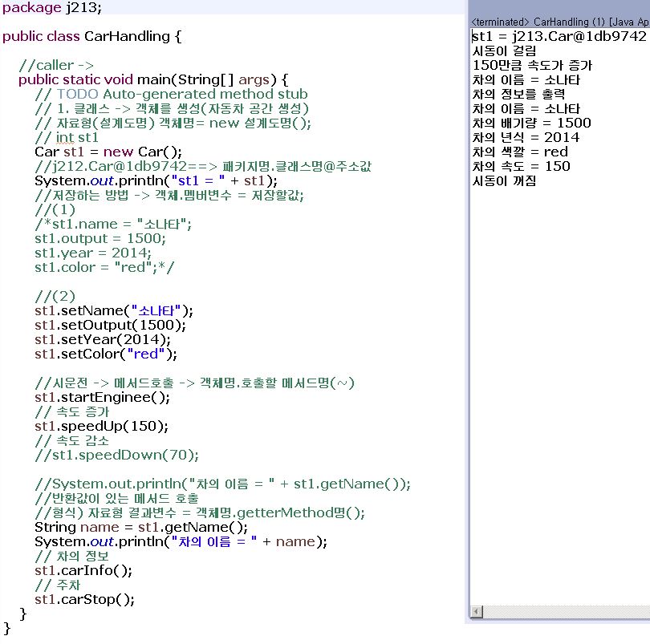Click the 'TODO Auto-generated method stub' comment
The width and height of the screenshot is (650, 644).
171,94
